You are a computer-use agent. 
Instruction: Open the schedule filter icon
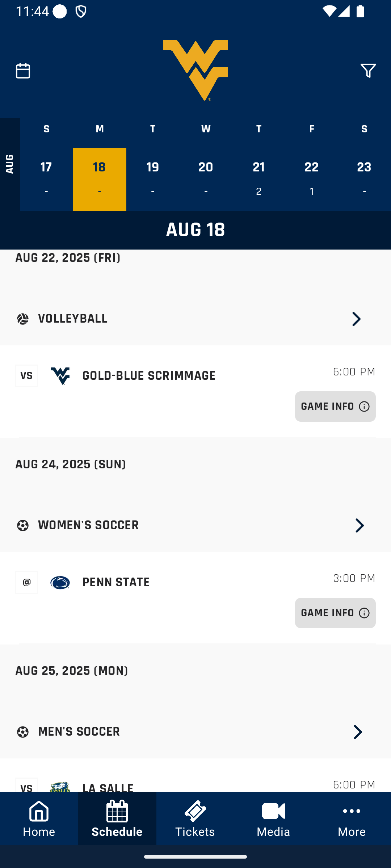[x=368, y=71]
